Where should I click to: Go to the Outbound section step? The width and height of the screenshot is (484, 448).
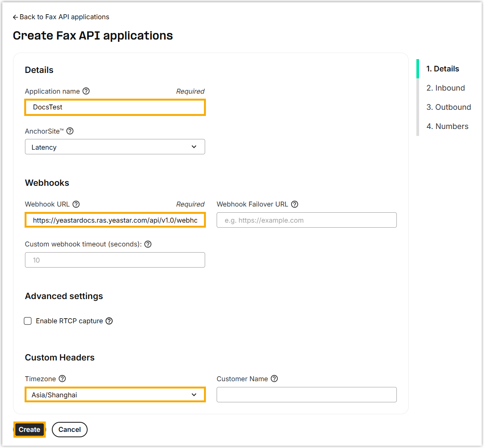click(448, 107)
